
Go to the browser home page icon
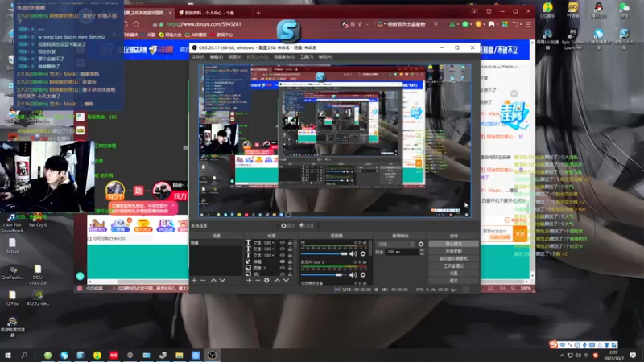tap(136, 24)
